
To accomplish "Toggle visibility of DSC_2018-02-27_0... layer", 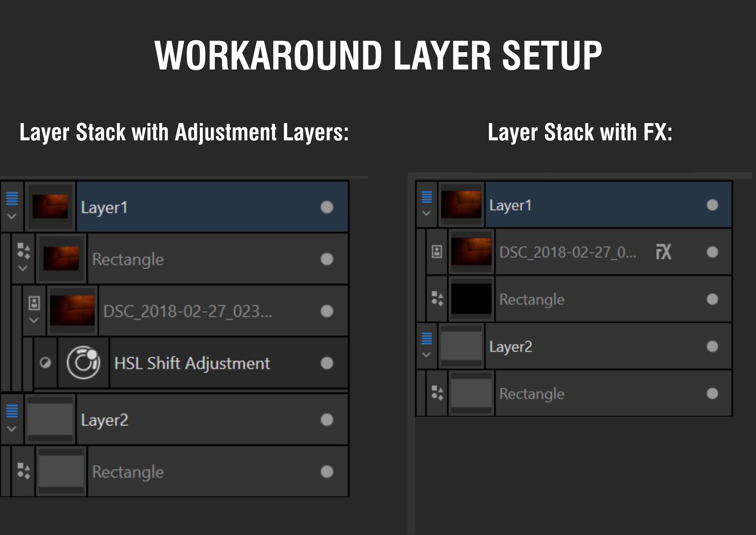I will [712, 252].
